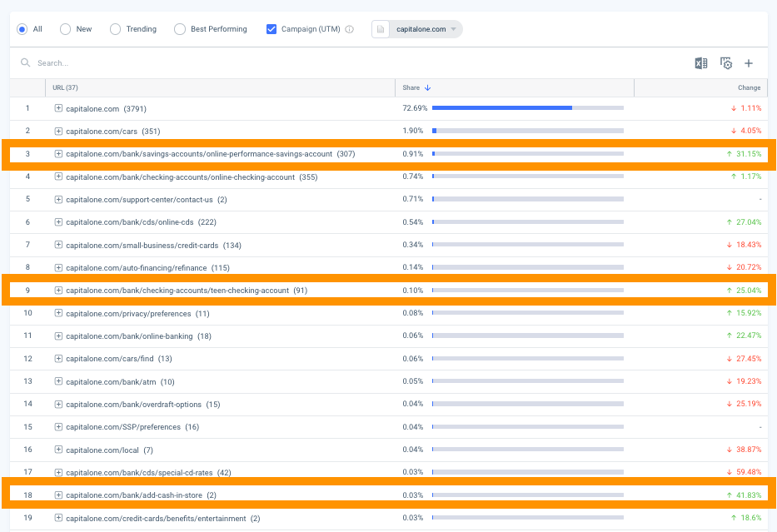
Task: Expand capitalone.com (3791) row
Action: (58, 108)
